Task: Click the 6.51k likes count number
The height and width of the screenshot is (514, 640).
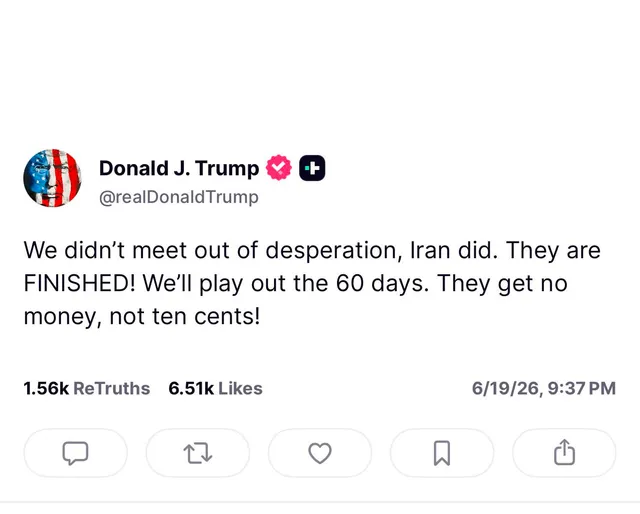Action: tap(191, 389)
